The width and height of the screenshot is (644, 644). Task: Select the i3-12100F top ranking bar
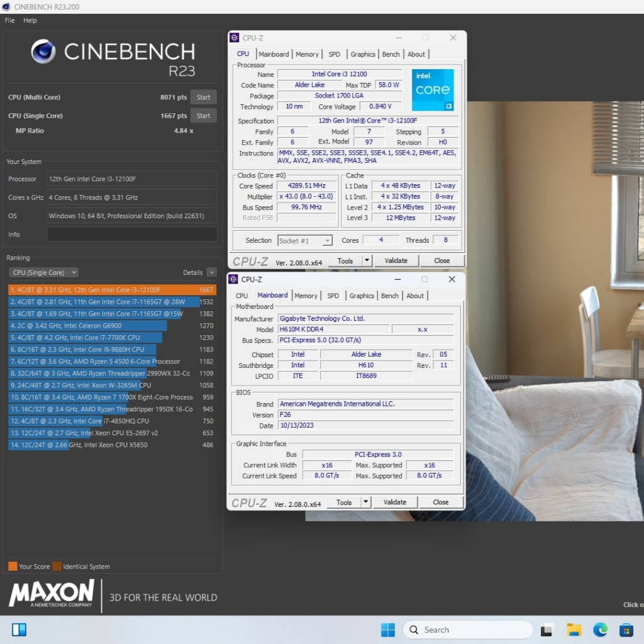point(112,290)
